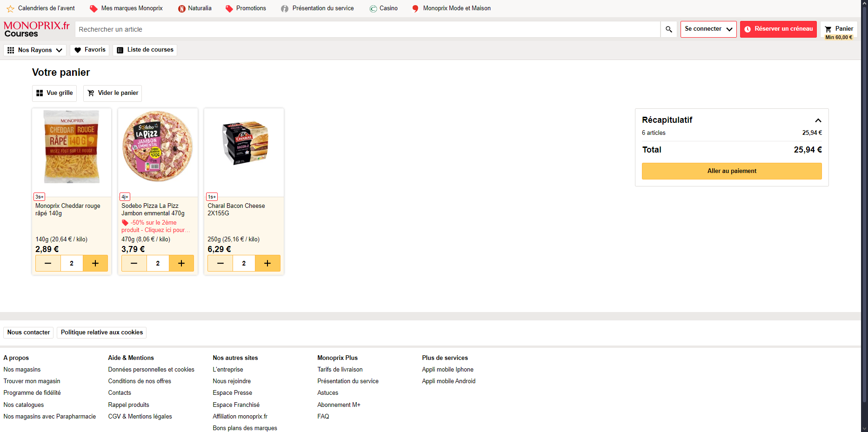Open Appli mobile Iphone

click(448, 370)
